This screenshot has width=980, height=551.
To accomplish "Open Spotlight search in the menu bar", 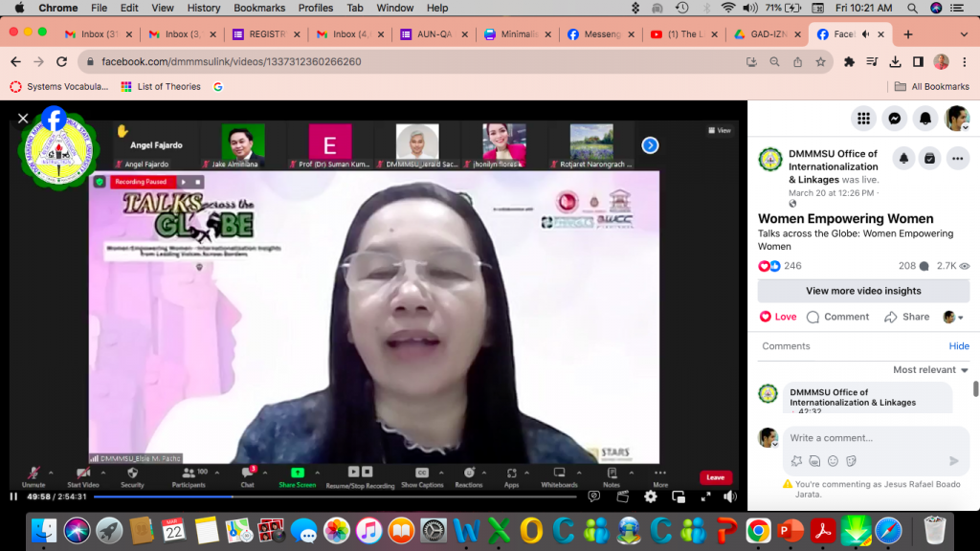I will (912, 8).
